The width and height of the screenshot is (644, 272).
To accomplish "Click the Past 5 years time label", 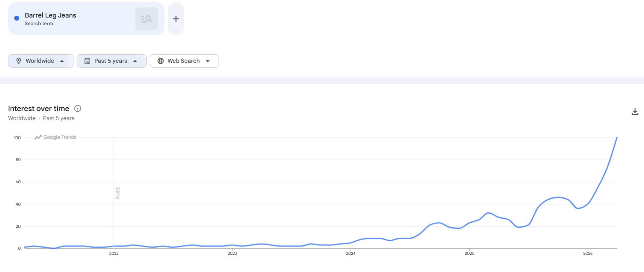I will (111, 61).
